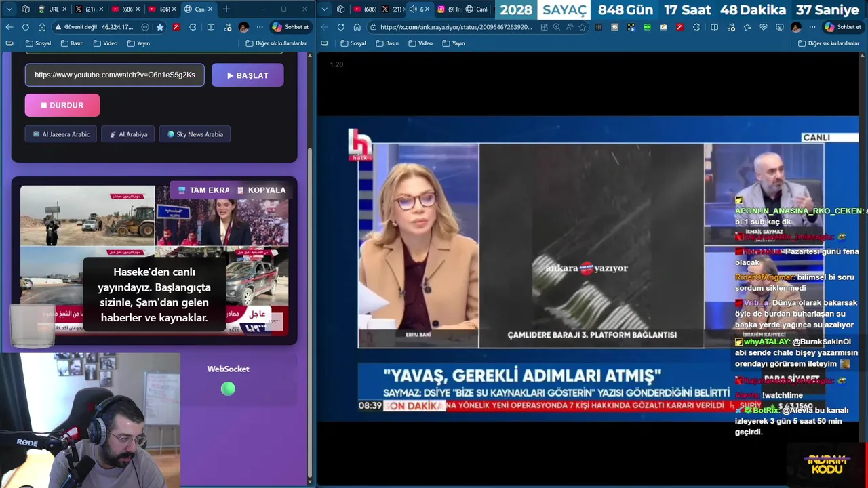Expand the Yayın bookmarks folder in 46.224 window
Viewport: 868px width, 488px height.
138,43
